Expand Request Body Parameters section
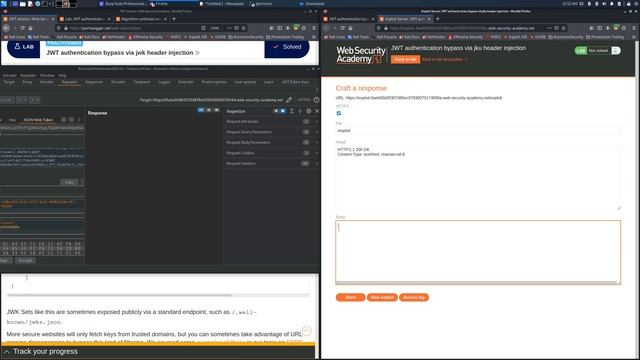The image size is (640, 360). 271,142
